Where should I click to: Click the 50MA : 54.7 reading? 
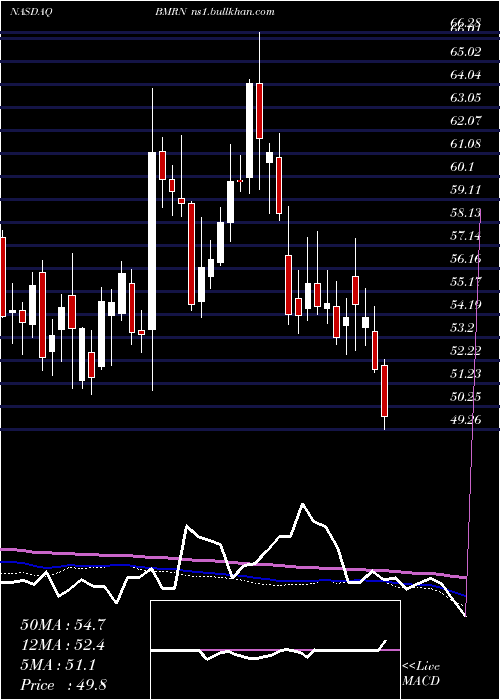pyautogui.click(x=63, y=625)
